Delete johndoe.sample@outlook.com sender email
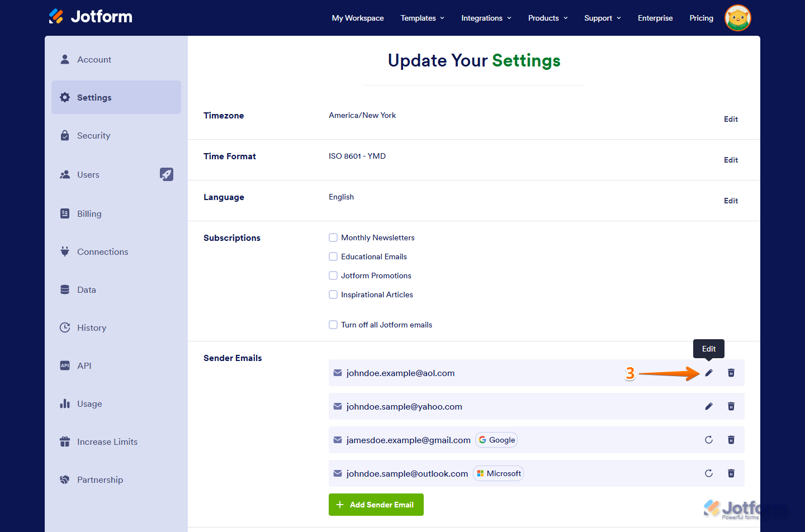Screen dimensions: 805x532 point(731,473)
